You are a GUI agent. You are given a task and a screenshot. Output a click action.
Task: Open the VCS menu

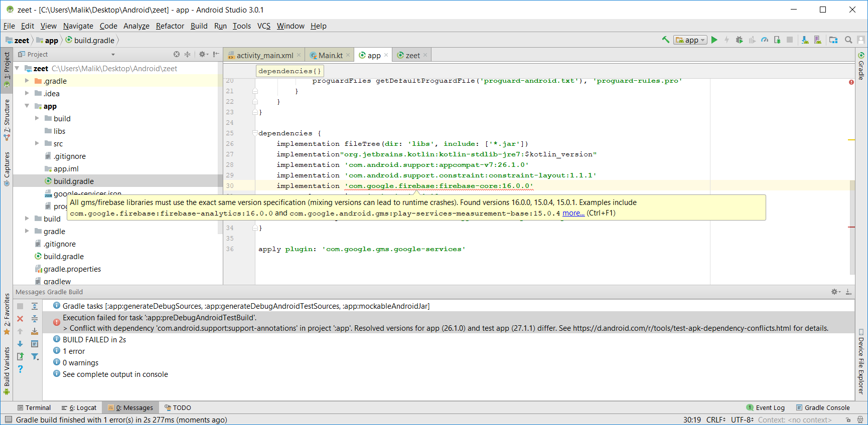[264, 26]
